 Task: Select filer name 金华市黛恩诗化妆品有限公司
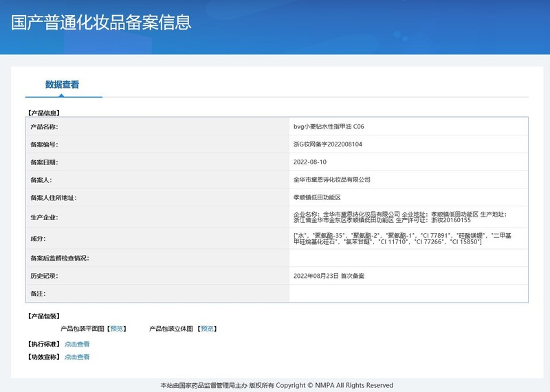point(332,179)
